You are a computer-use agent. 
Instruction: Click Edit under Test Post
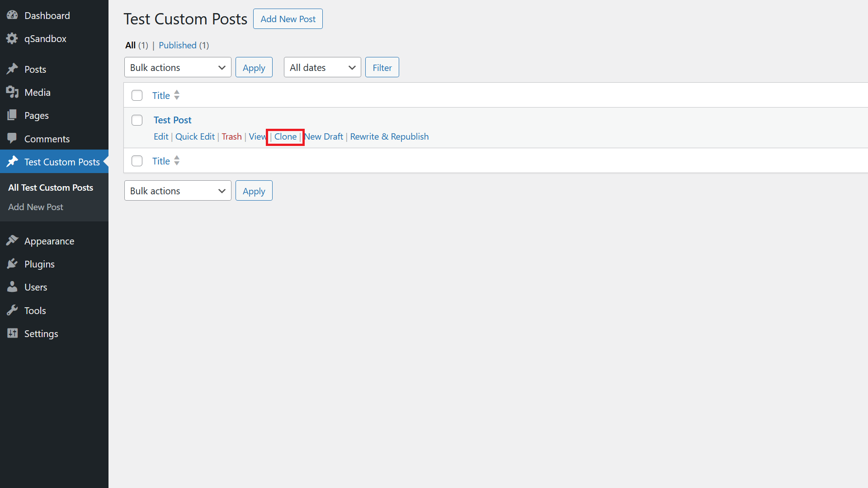coord(161,136)
